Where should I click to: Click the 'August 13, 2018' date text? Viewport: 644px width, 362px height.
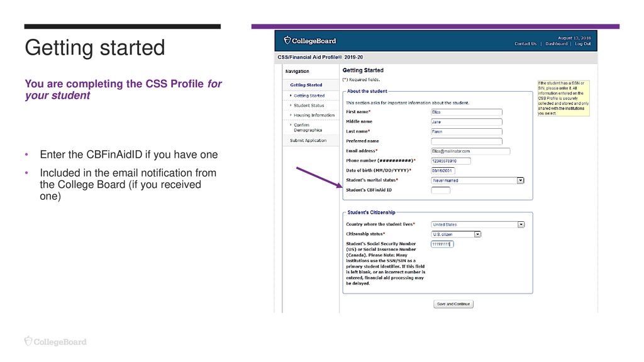click(574, 38)
